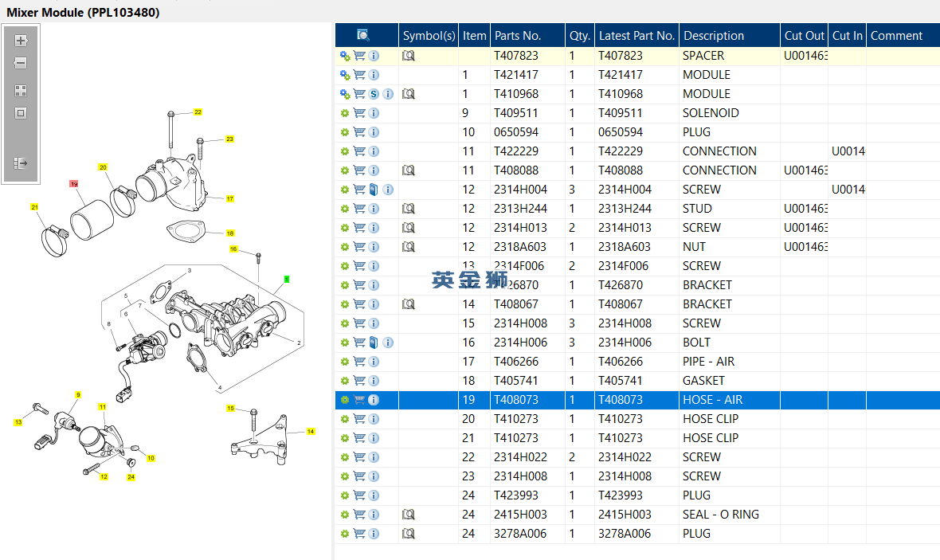940x560 pixels.
Task: Add STUD 2313H244 to cart
Action: point(359,209)
